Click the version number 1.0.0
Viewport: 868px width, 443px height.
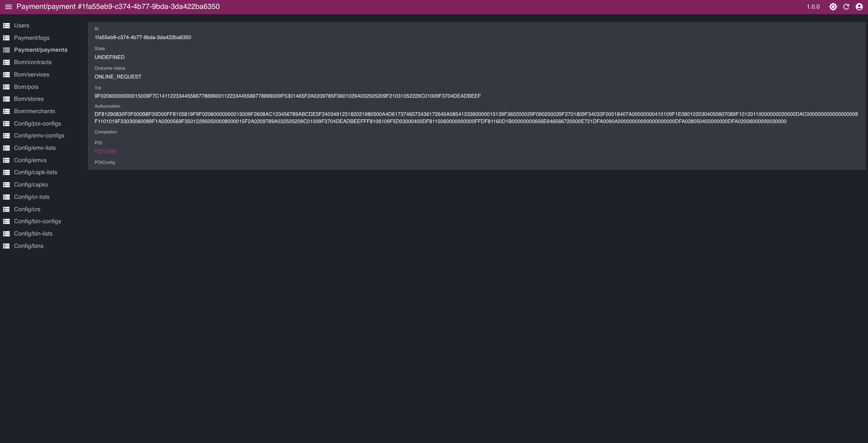[813, 7]
